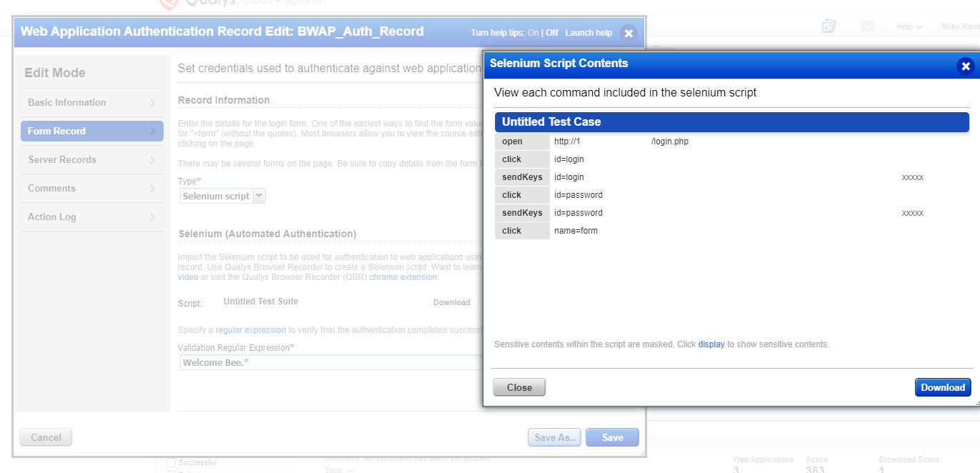980x473 pixels.
Task: Click the dashboard icon beside the envelope
Action: tap(829, 26)
